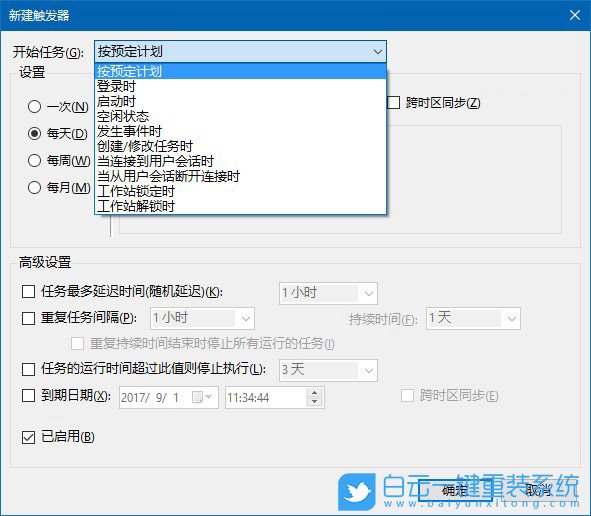Screen dimensions: 591x516
Task: Click the 确定 button
Action: [455, 490]
